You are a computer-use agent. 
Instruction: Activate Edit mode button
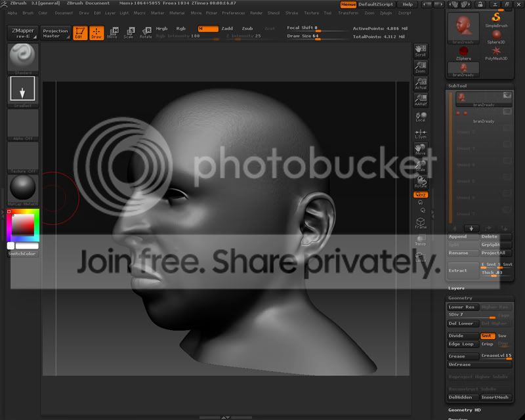[x=80, y=33]
